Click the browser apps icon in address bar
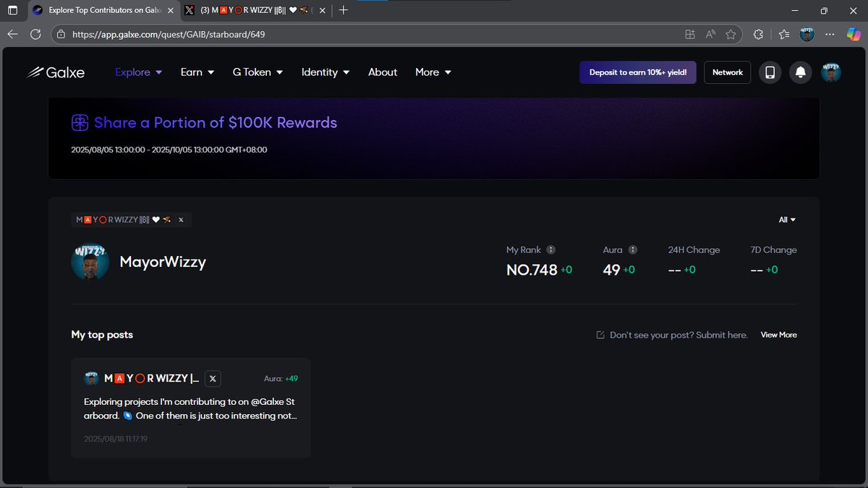The image size is (868, 488). click(x=690, y=34)
